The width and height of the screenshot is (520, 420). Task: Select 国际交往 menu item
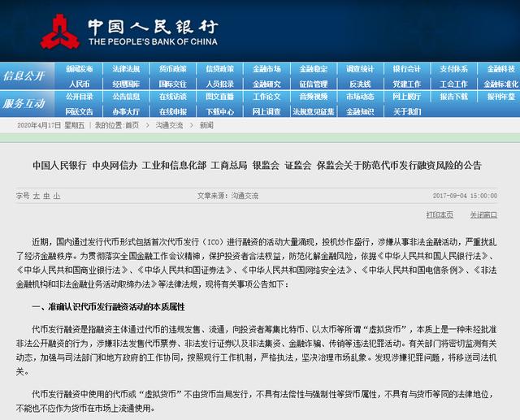click(x=173, y=84)
